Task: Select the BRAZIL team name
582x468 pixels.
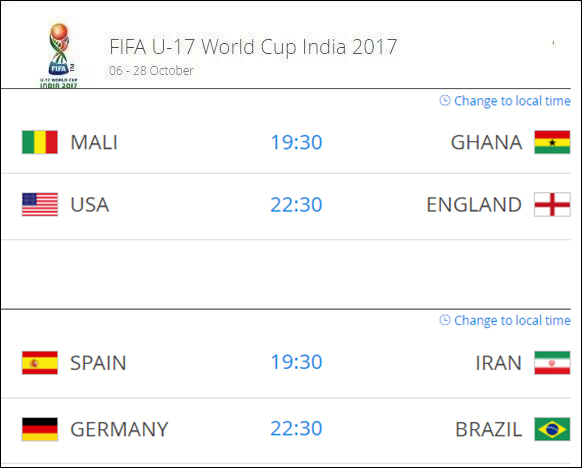Action: 488,429
